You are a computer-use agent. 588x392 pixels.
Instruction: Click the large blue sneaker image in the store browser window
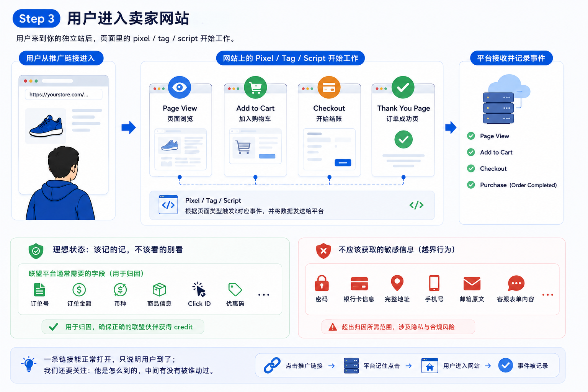pyautogui.click(x=46, y=126)
